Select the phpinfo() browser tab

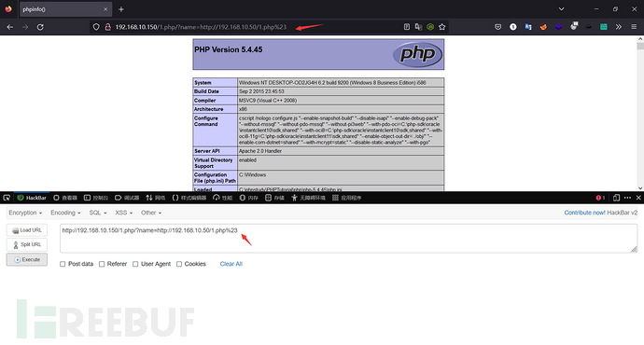pos(65,9)
